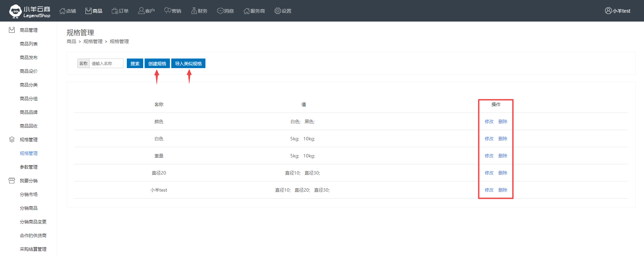644x256 pixels.
Task: Collapse the 商品管理 sidebar section
Action: coord(28,30)
